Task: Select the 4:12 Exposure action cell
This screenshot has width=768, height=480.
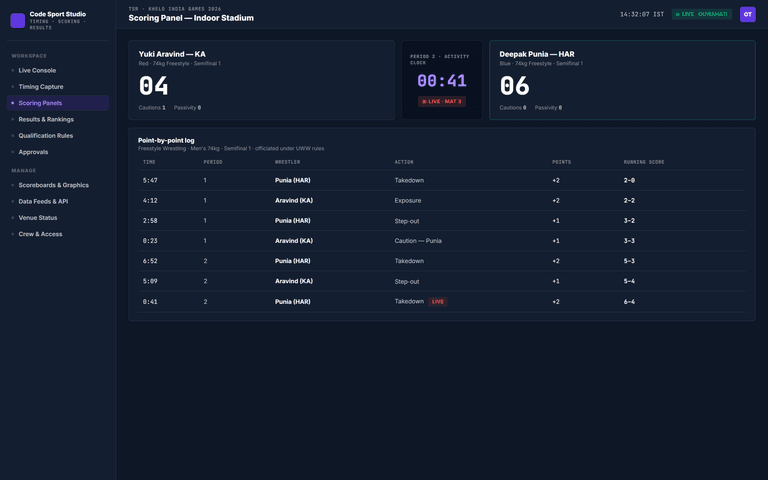Action: coord(408,201)
